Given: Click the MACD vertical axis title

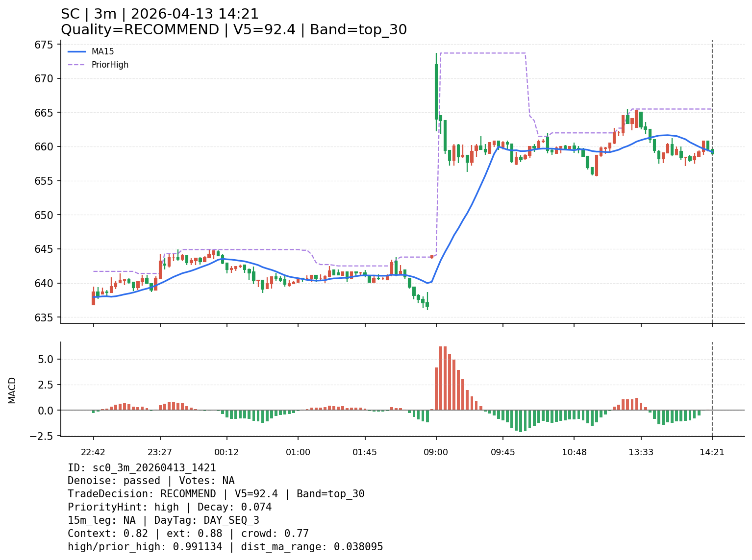Looking at the screenshot, I should [12, 390].
